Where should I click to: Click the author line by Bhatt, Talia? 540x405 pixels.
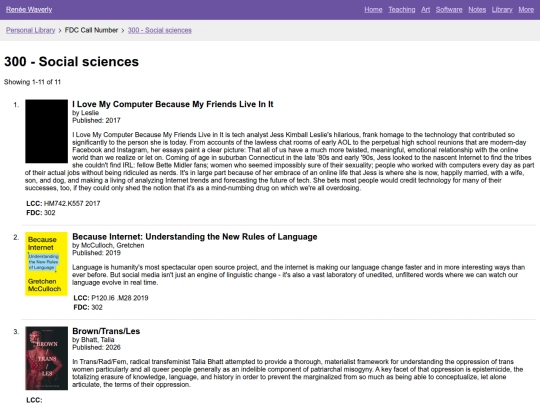93,340
